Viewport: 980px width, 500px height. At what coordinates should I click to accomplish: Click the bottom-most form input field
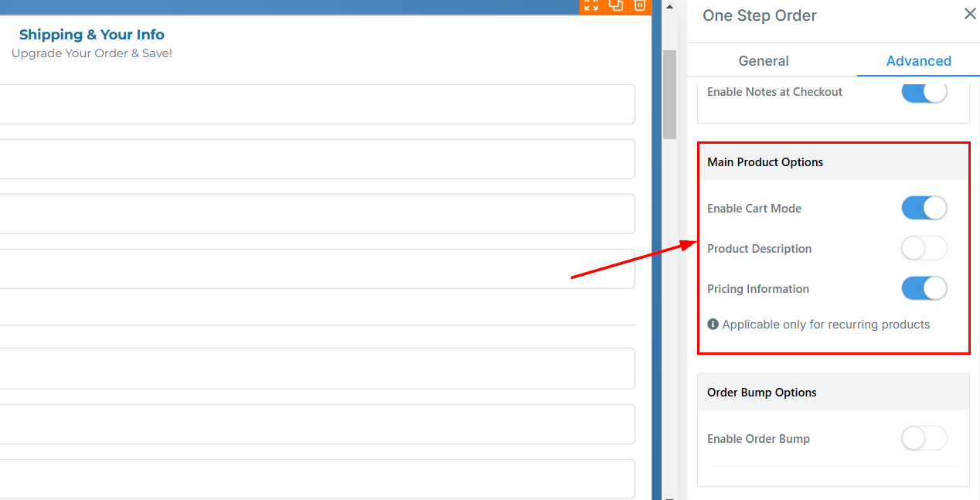point(317,479)
